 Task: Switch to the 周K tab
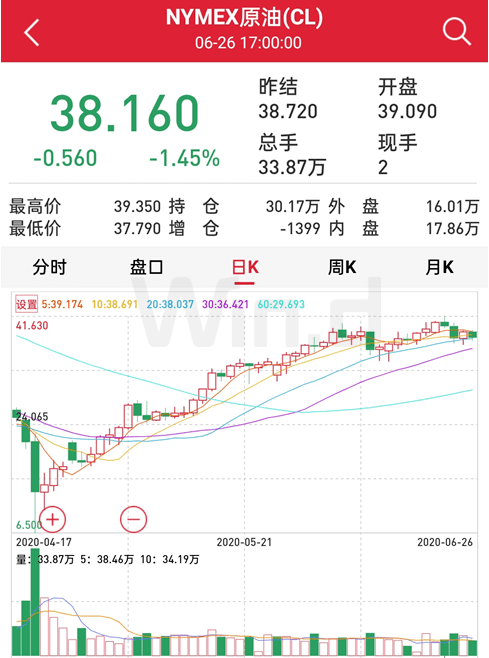(342, 267)
